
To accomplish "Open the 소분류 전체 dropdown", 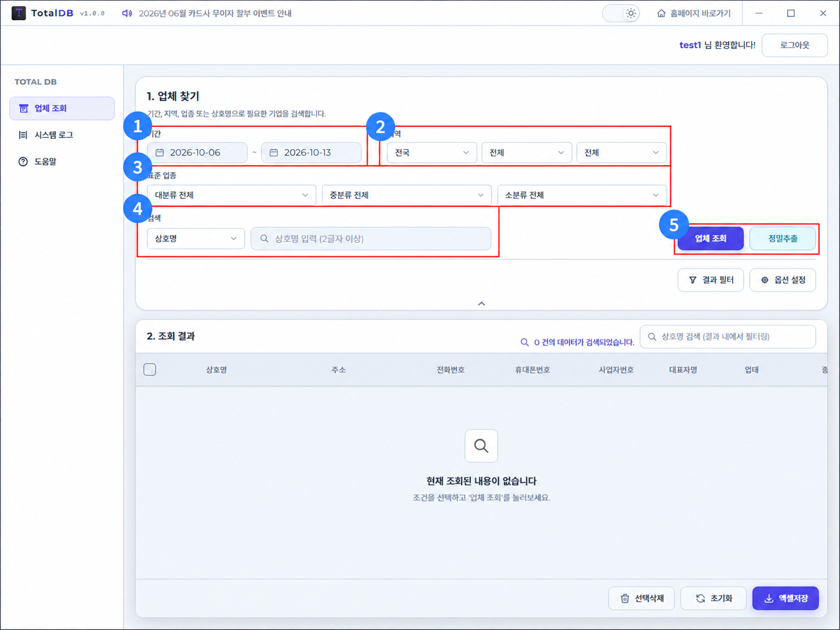I will [x=582, y=195].
